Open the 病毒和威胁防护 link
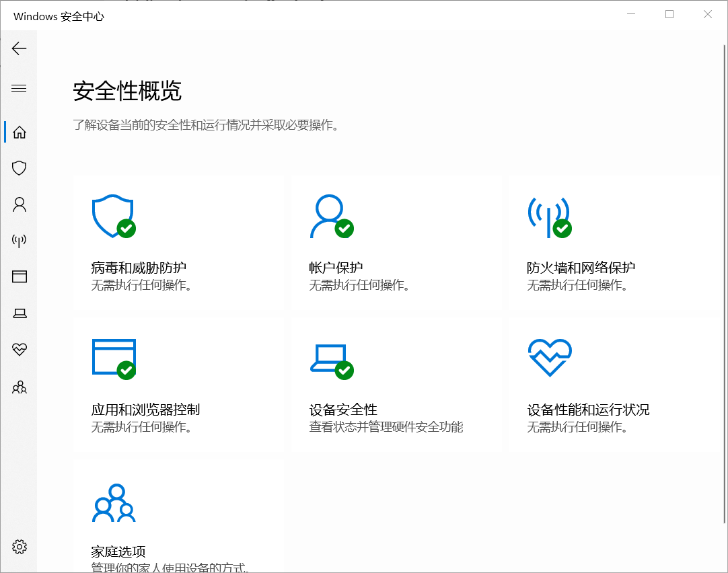728x573 pixels. coord(139,268)
